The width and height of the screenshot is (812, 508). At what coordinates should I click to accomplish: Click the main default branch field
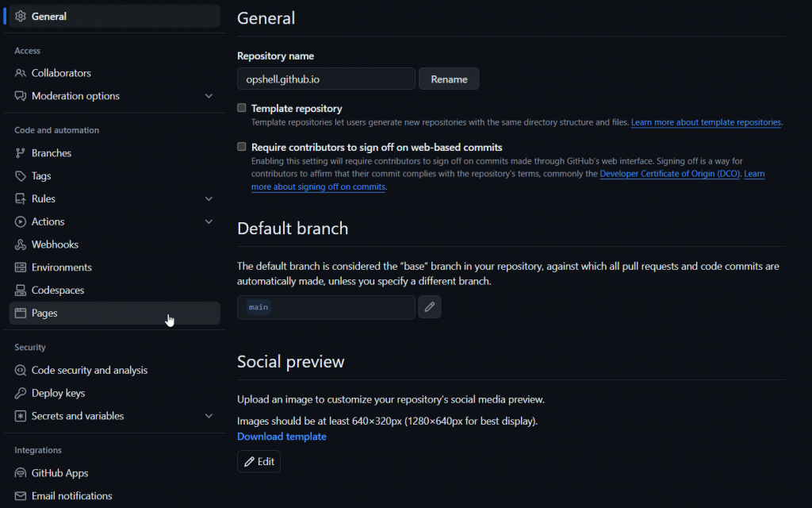326,307
